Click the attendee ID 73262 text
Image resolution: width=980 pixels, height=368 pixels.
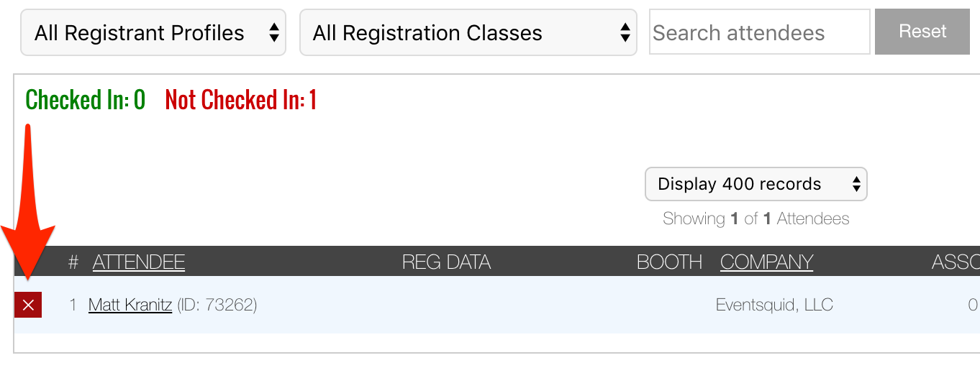coord(217,305)
